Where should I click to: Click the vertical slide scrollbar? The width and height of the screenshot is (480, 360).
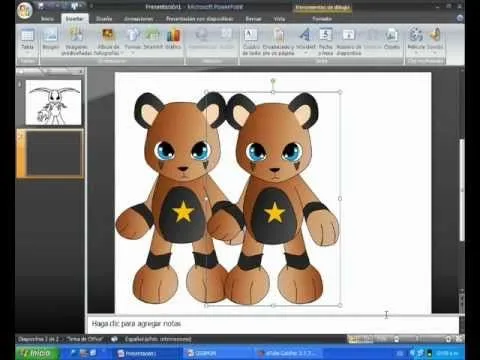(462, 190)
